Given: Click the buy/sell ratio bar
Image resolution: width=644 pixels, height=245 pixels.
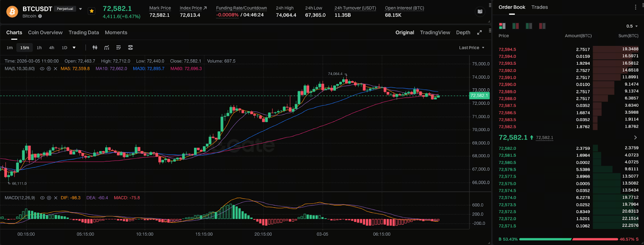Looking at the screenshot, I should (x=568, y=239).
